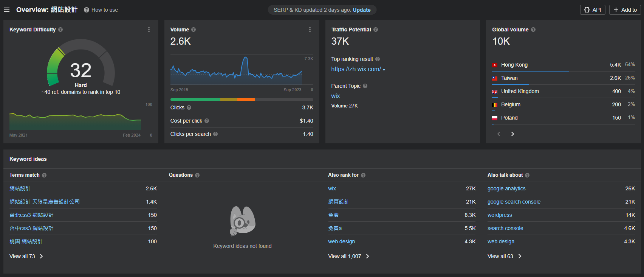Click help icon next to Clicks per search

[x=215, y=134]
